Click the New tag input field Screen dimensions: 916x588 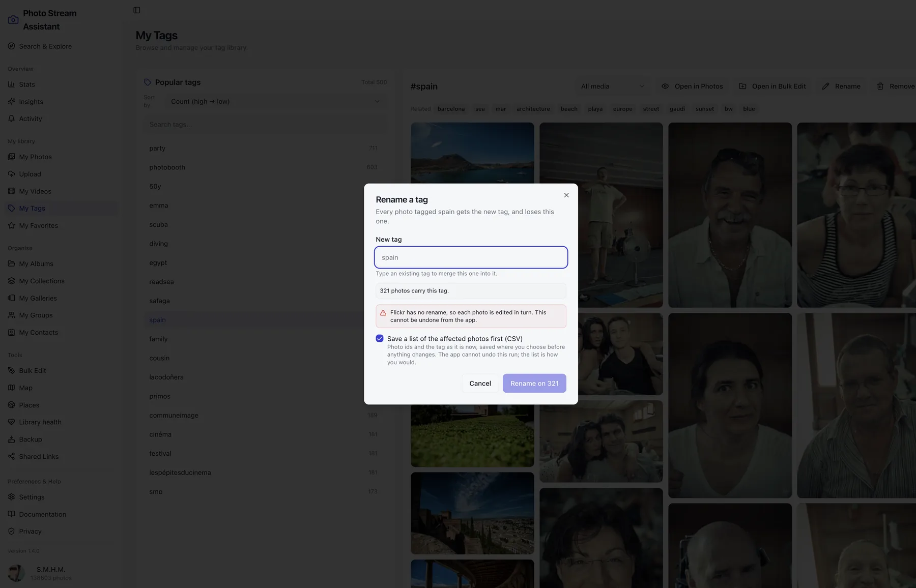point(471,257)
